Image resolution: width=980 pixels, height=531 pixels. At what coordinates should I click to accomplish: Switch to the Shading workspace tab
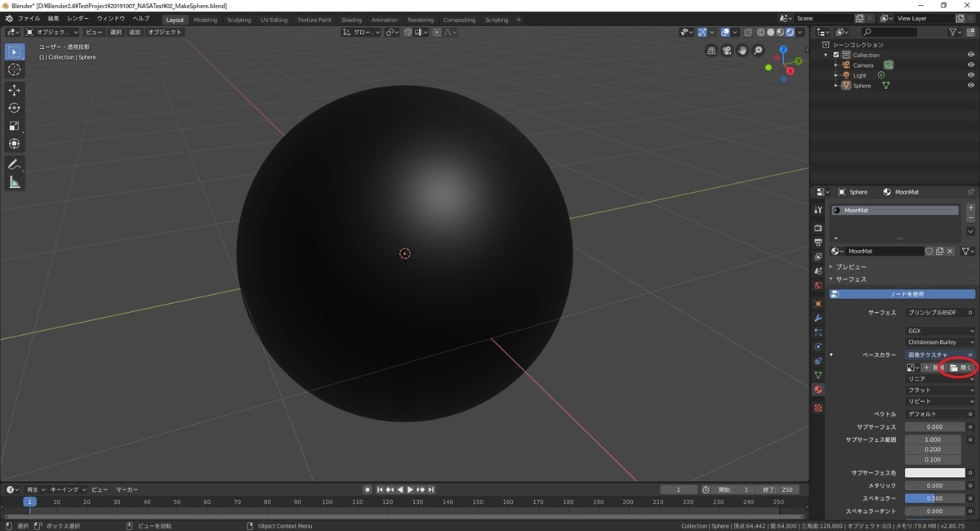[351, 20]
